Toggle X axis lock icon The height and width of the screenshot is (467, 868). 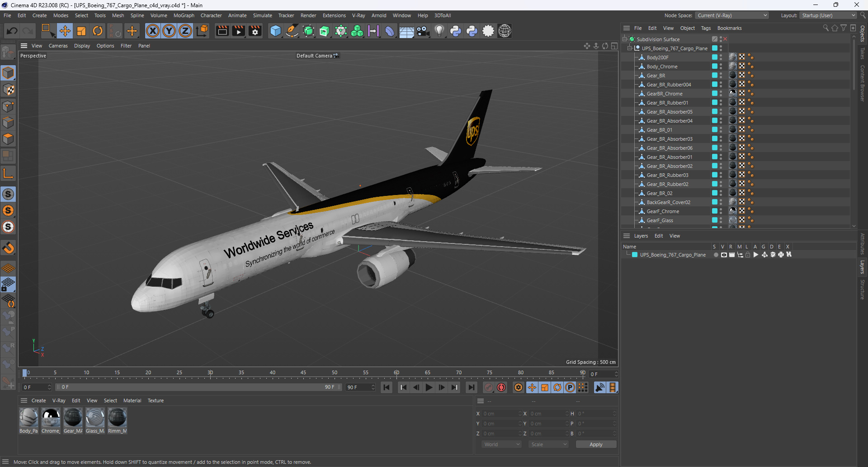click(x=153, y=31)
